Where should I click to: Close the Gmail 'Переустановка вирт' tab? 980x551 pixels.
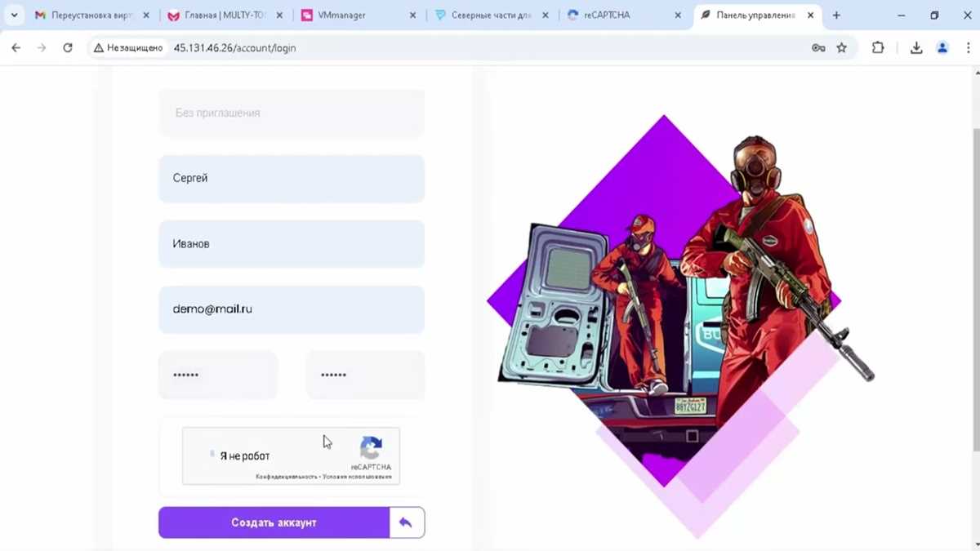pos(146,16)
